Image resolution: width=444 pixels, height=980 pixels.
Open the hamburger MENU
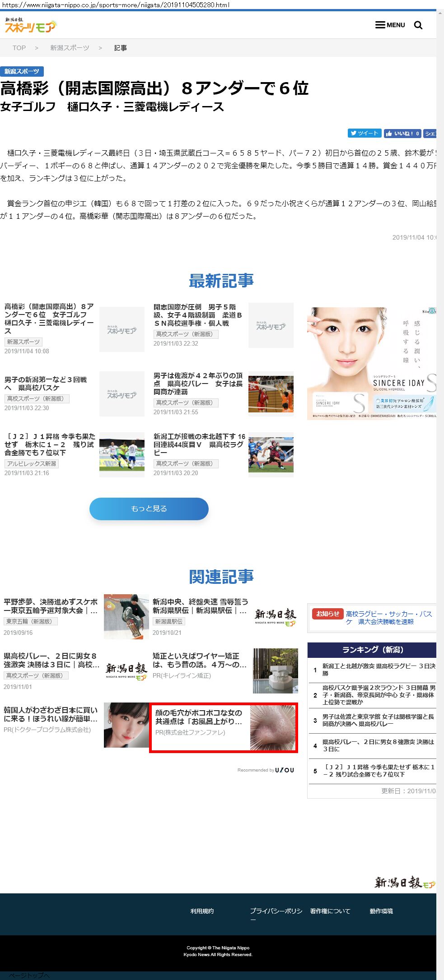pos(390,25)
